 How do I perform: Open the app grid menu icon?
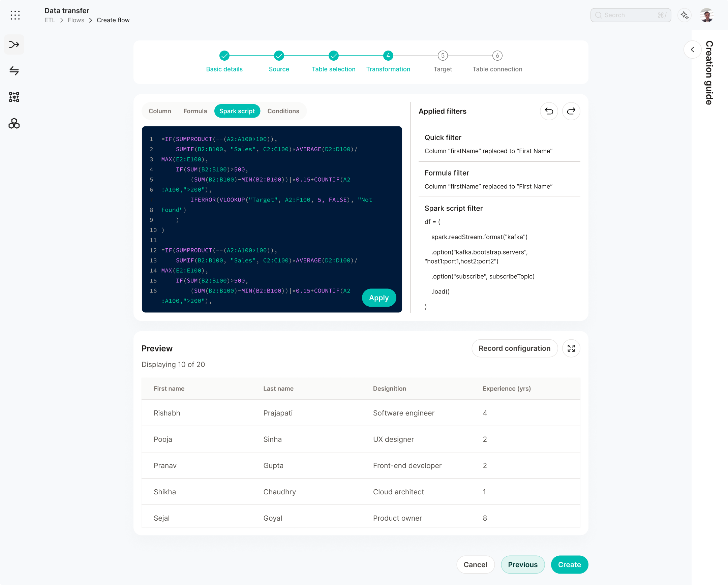(15, 15)
